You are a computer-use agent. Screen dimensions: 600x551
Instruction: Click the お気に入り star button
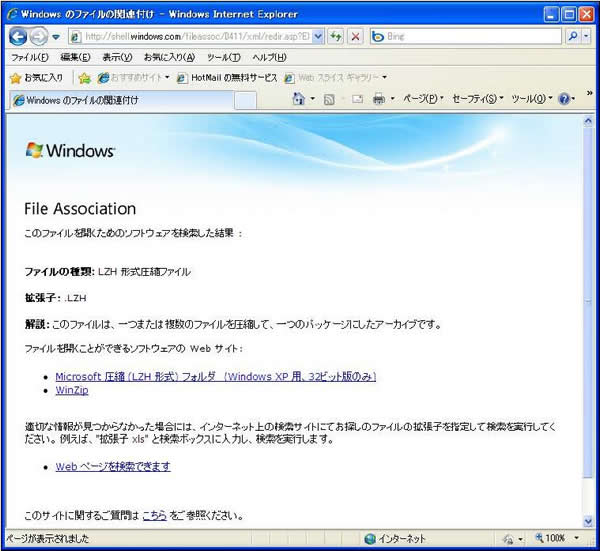36,78
